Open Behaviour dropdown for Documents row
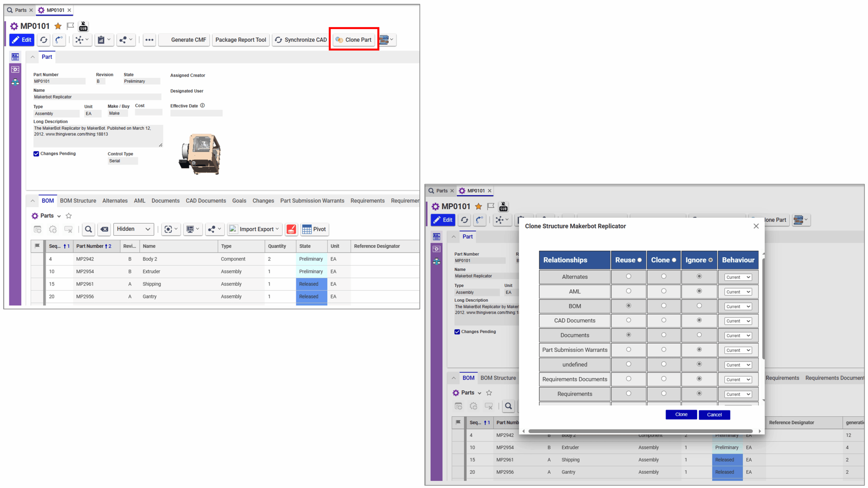 click(x=738, y=336)
